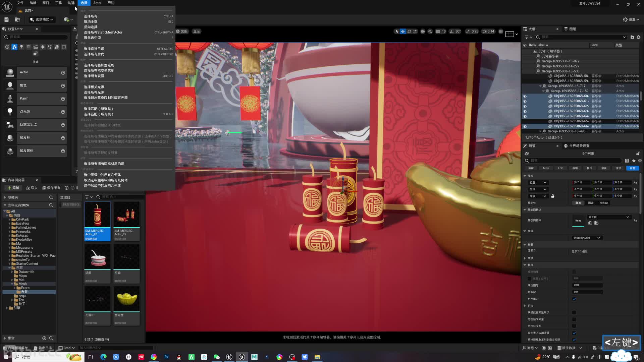Select Lights category bulb icon
This screenshot has height=362, width=644.
21,47
